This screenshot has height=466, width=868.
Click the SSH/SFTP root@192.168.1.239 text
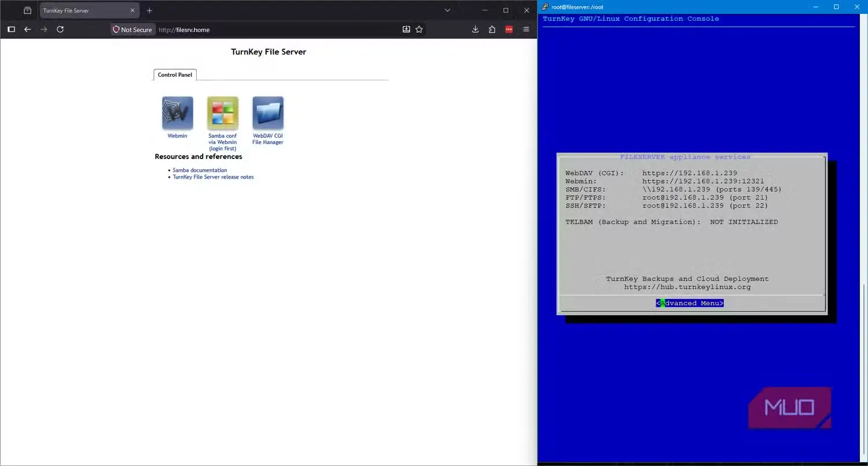pos(683,205)
